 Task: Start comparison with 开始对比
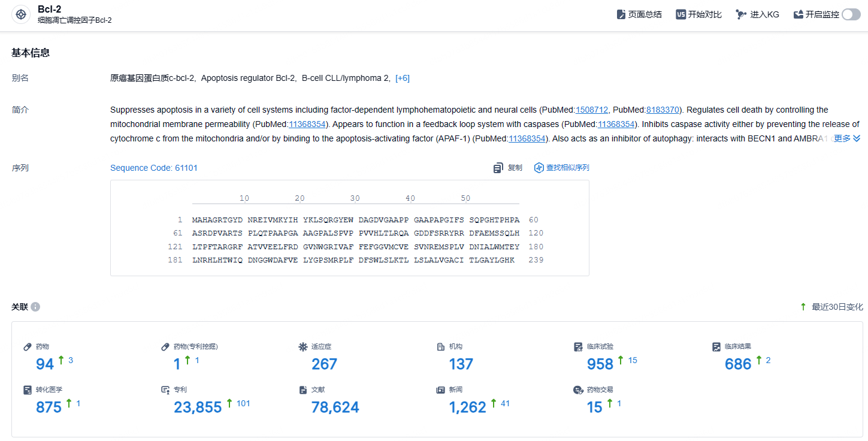pyautogui.click(x=698, y=14)
